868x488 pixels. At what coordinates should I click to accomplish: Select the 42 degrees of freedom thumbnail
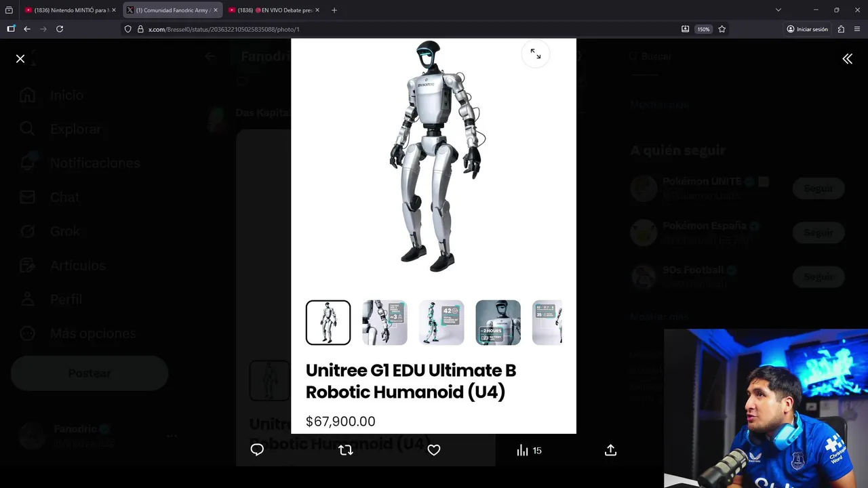(x=441, y=323)
